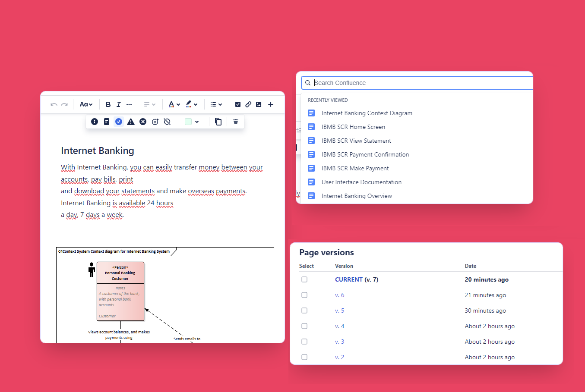Click the 30 minutes ago date cell
The image size is (585, 392).
click(x=485, y=310)
